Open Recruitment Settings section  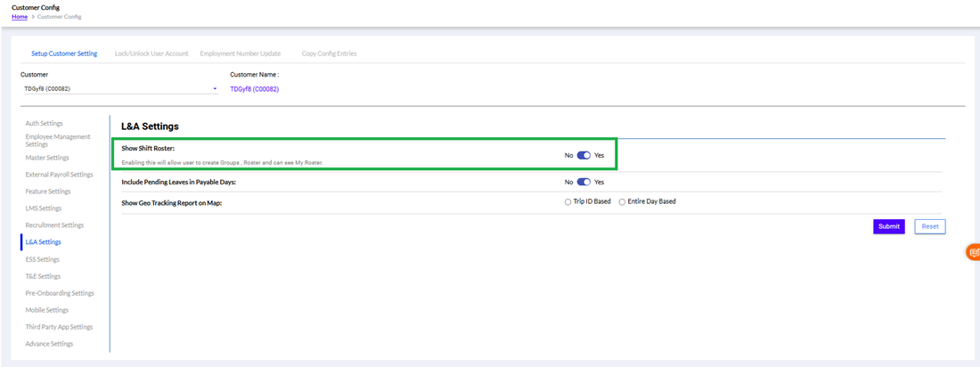click(x=54, y=225)
